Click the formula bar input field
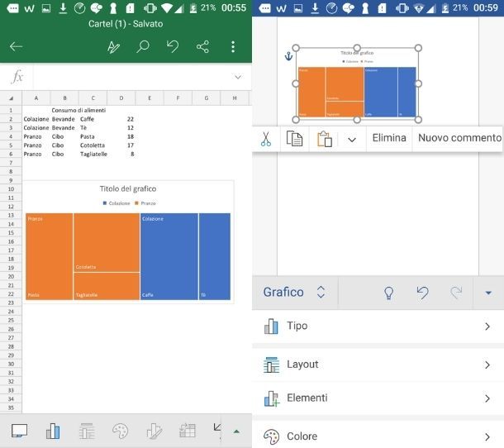Image resolution: width=504 pixels, height=448 pixels. click(132, 77)
